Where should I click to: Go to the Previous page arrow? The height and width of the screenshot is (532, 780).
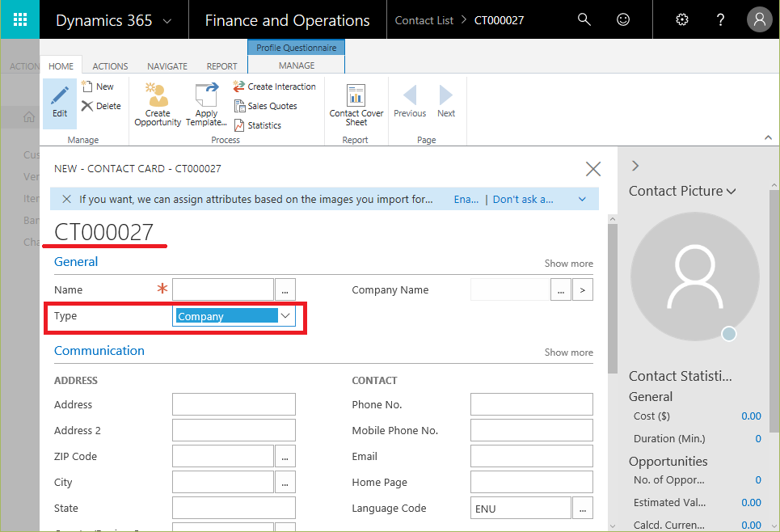coord(410,101)
